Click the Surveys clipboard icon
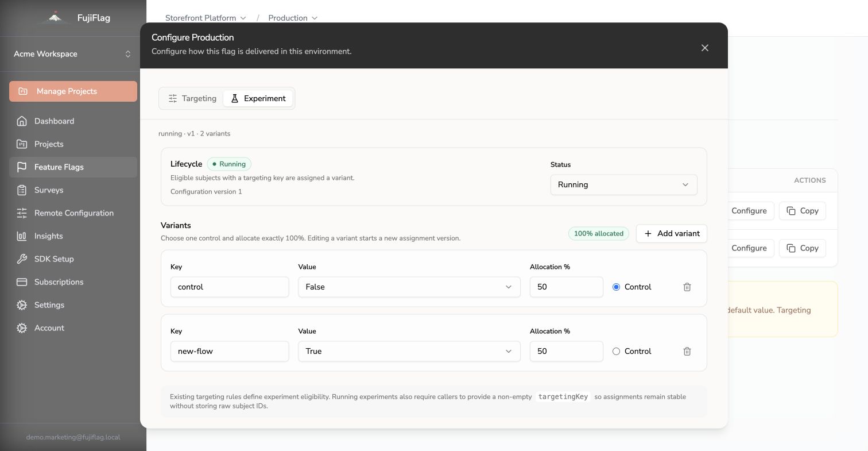The image size is (868, 451). click(x=22, y=190)
